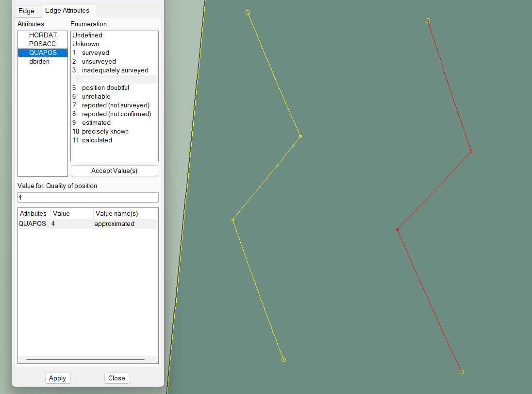The width and height of the screenshot is (532, 394).
Task: Select the highlighted 'approximated' value
Action: [102, 79]
